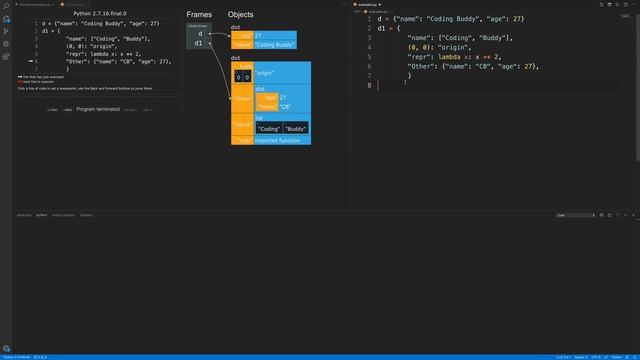Click Python interpreter version in status bar

click(17, 357)
